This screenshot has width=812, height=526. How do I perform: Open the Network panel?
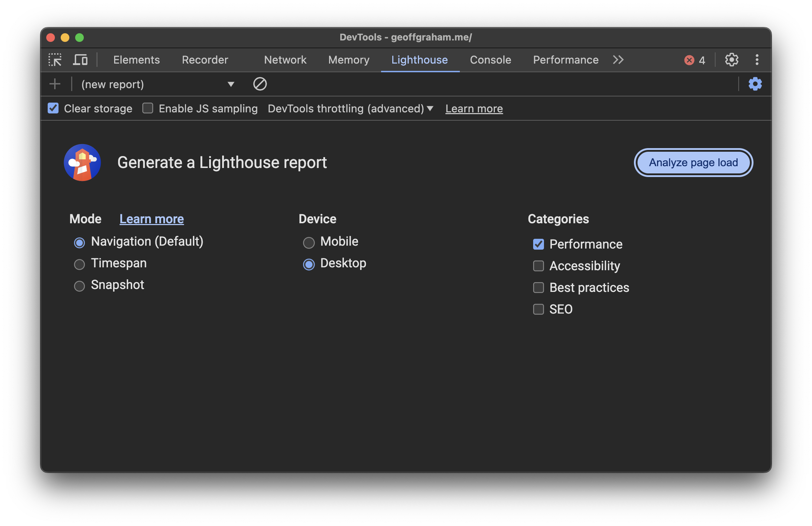[x=285, y=60]
